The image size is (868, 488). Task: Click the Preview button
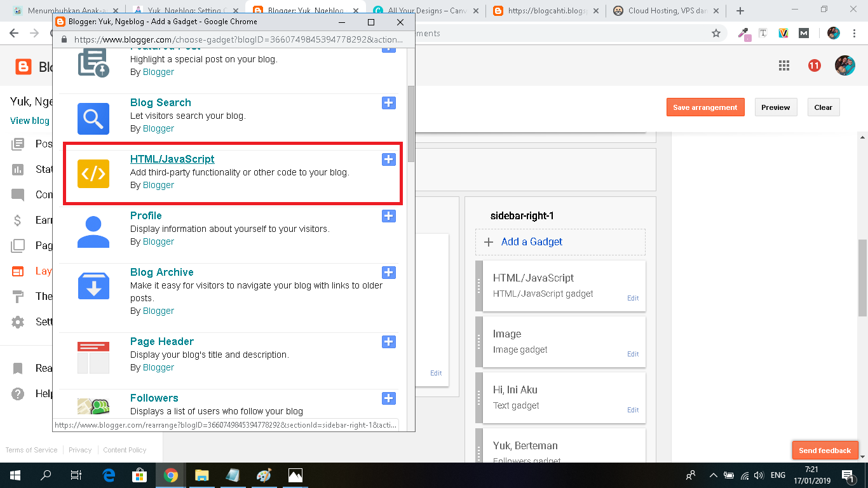click(x=776, y=107)
